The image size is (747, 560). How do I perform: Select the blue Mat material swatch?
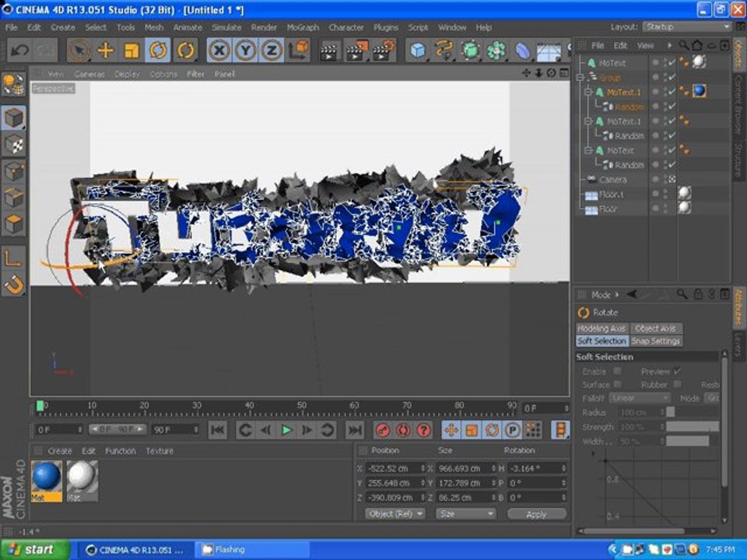click(47, 481)
